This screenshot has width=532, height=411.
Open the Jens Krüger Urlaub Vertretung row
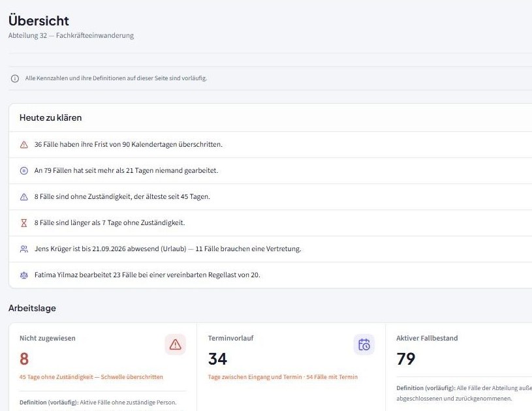tap(270, 249)
